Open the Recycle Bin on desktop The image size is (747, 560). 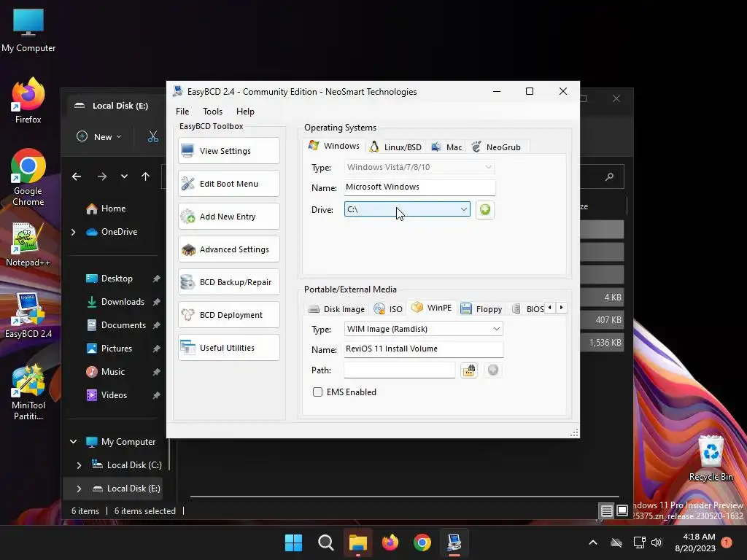(x=711, y=458)
